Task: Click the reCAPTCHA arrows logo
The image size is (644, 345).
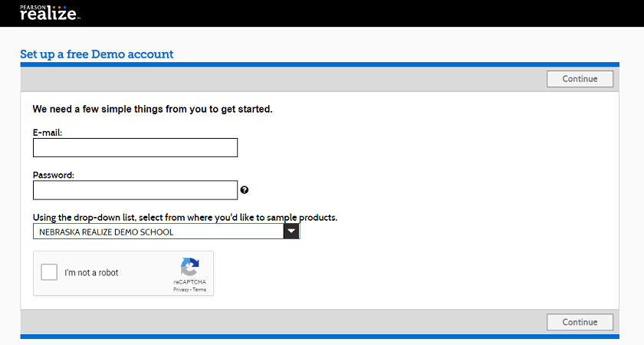Action: (x=189, y=267)
